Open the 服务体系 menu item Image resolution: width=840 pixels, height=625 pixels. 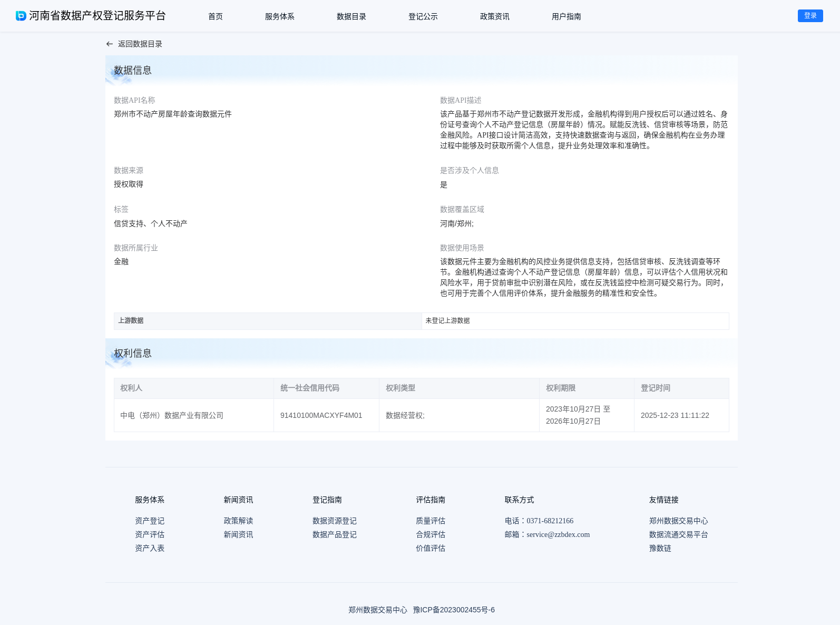280,16
